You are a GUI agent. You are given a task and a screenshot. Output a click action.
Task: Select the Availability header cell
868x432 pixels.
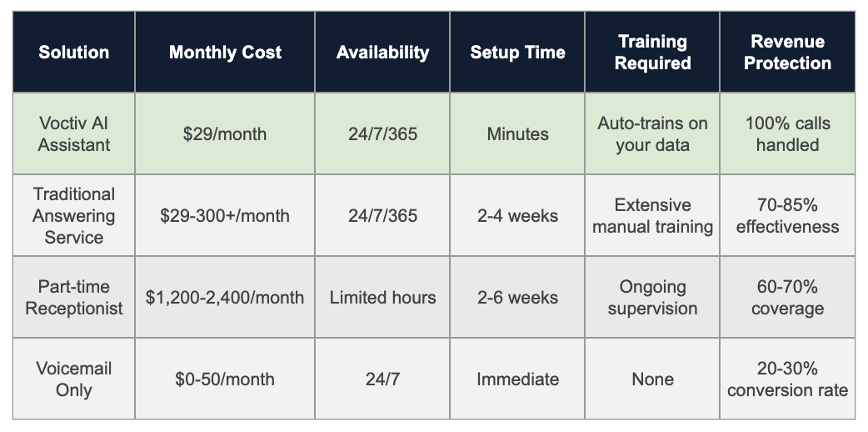[x=382, y=52]
